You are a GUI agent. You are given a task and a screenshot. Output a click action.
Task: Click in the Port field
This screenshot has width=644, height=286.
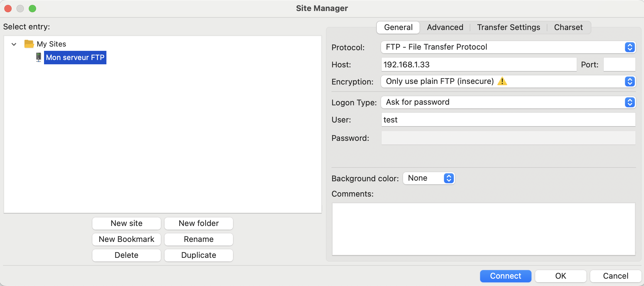pos(620,65)
